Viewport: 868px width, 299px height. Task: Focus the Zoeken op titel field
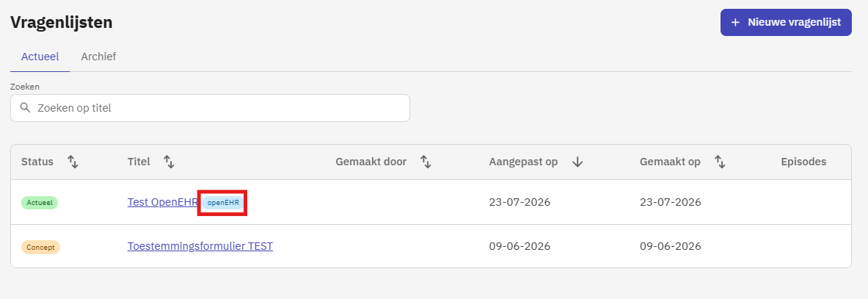pyautogui.click(x=210, y=107)
